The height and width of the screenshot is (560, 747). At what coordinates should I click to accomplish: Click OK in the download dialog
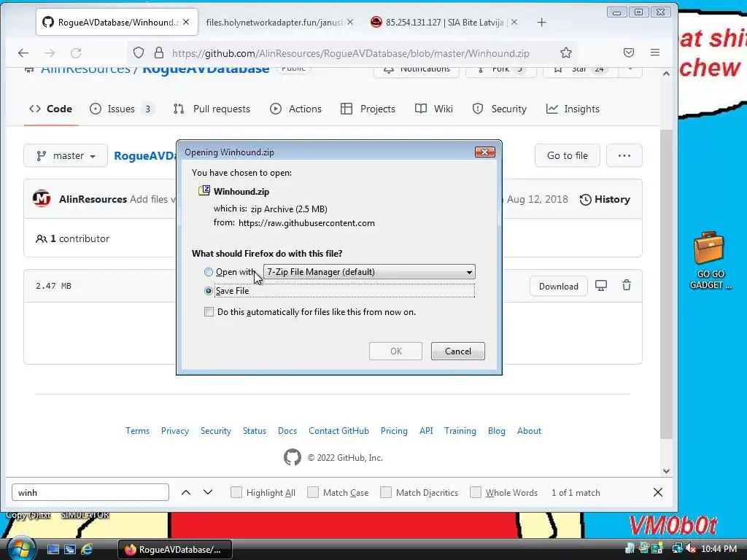tap(395, 351)
